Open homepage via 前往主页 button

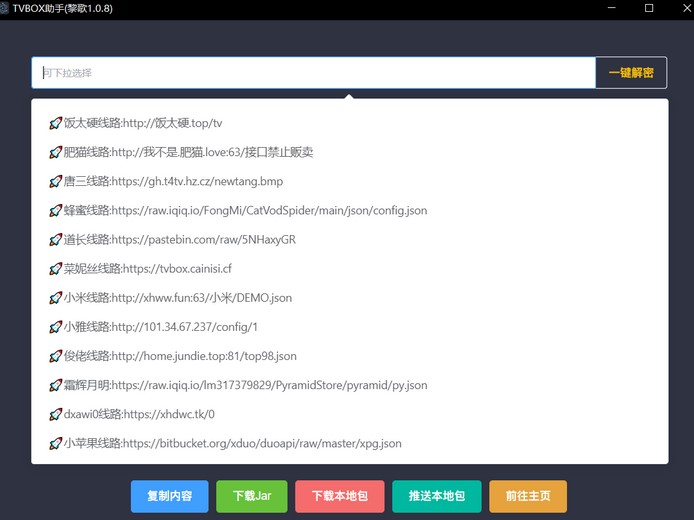click(527, 496)
